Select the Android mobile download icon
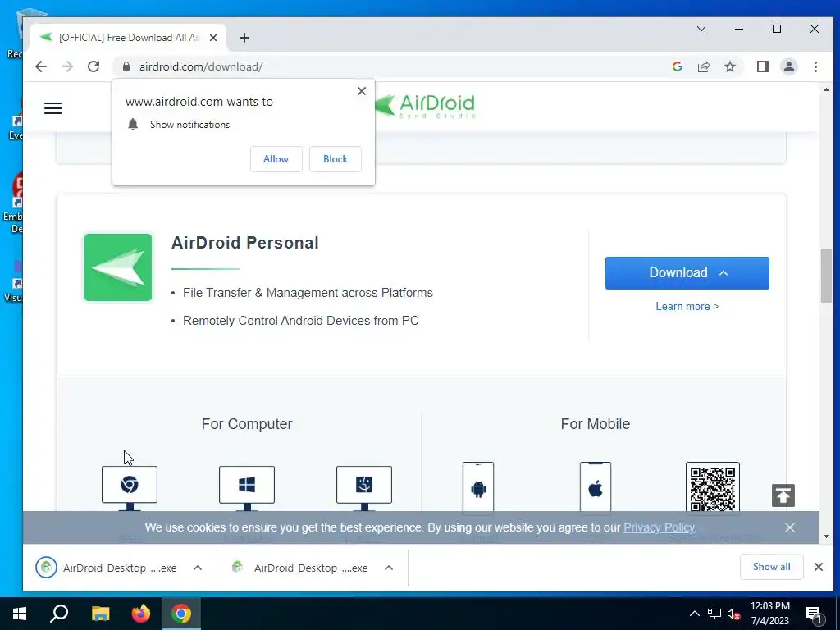 [478, 487]
